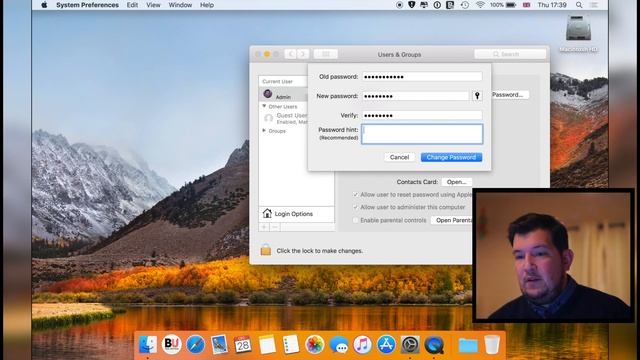640x360 pixels.
Task: Click the key icon for Password Assistant
Action: coord(477,96)
